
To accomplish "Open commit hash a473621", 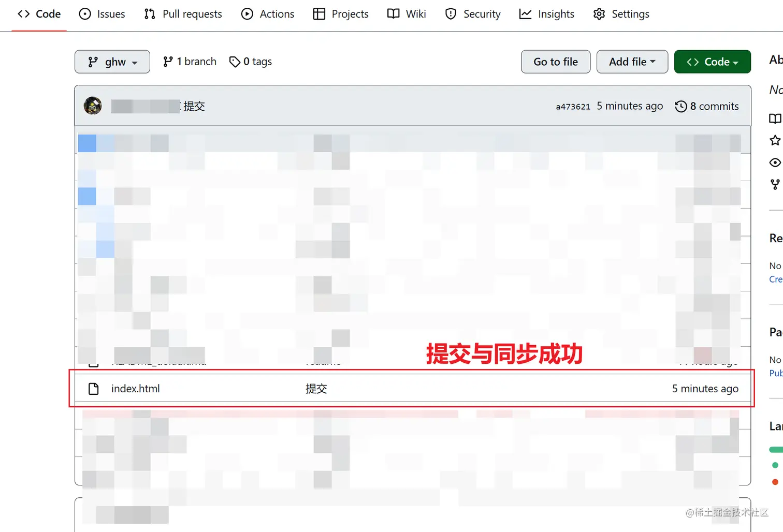I will [573, 107].
